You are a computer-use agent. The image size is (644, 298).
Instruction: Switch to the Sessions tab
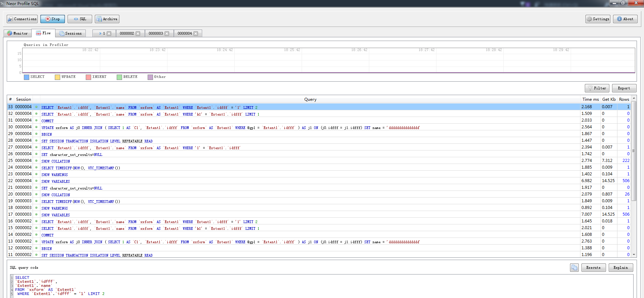point(71,33)
